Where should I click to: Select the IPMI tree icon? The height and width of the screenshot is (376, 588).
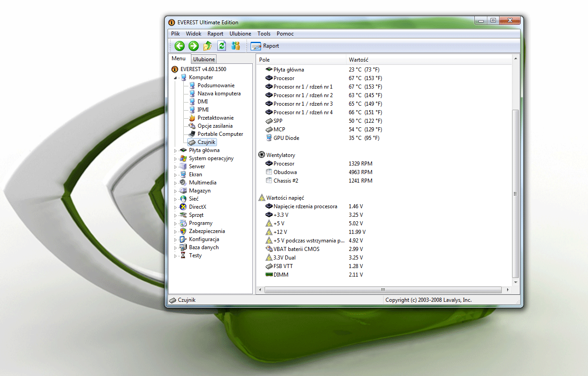coord(192,110)
